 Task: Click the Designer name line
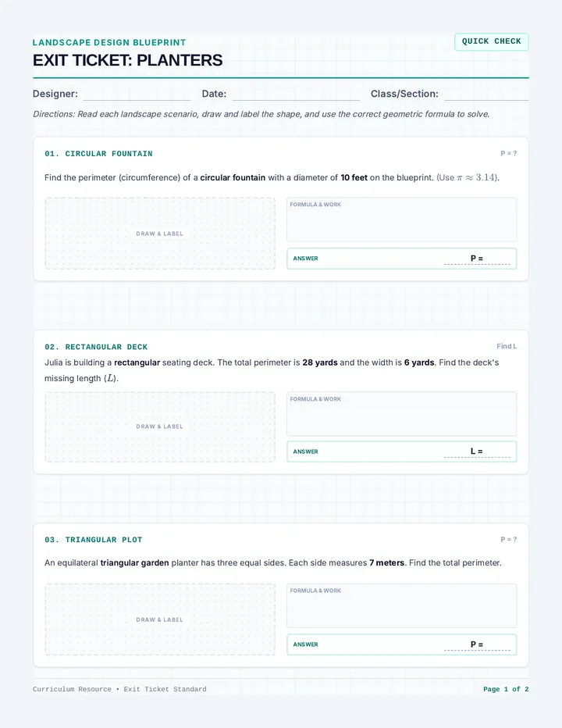(x=137, y=95)
